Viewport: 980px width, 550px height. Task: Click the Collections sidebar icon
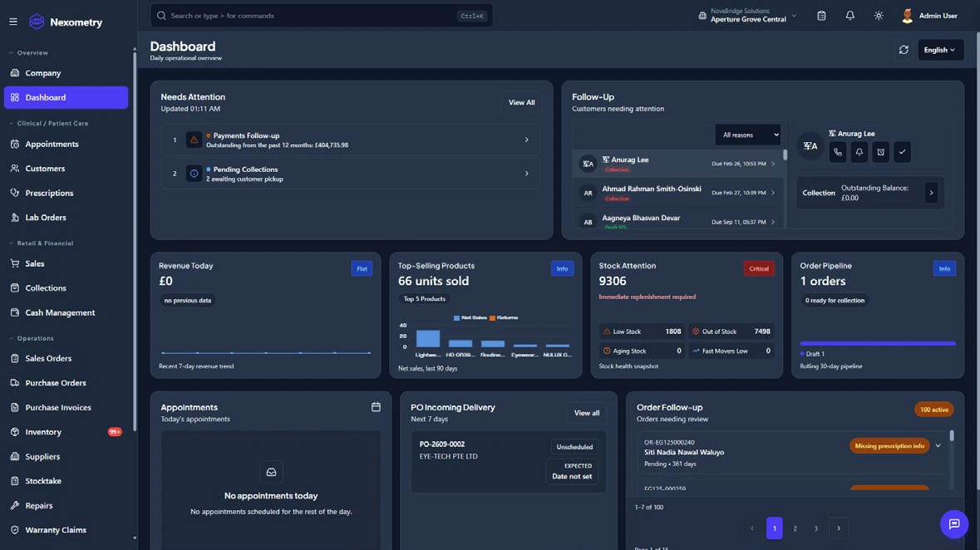(15, 288)
